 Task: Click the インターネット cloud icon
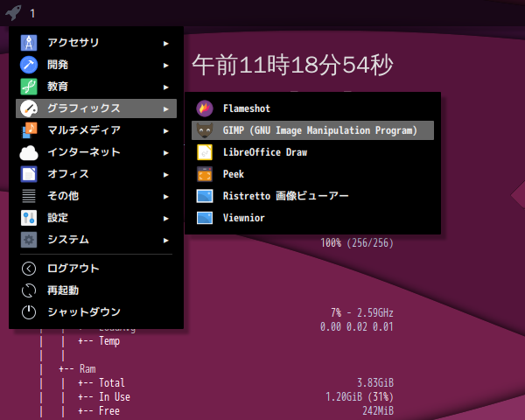(x=29, y=152)
